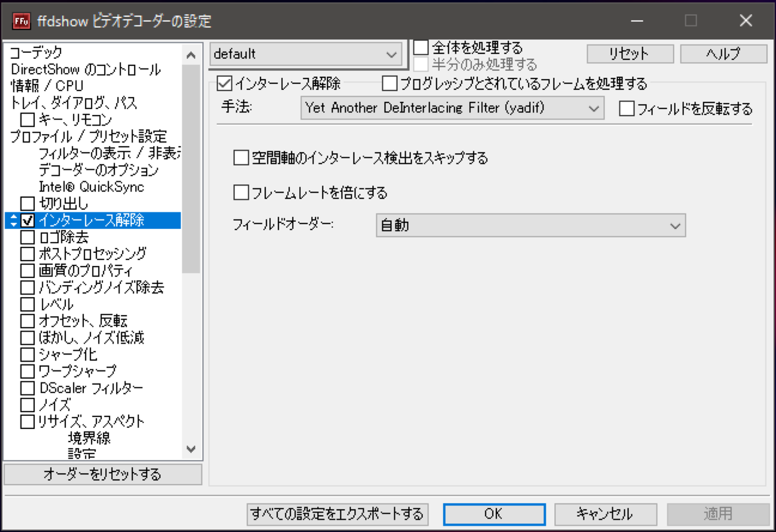Select コーデック in the settings tree
Viewport: 776px width, 532px height.
point(36,53)
